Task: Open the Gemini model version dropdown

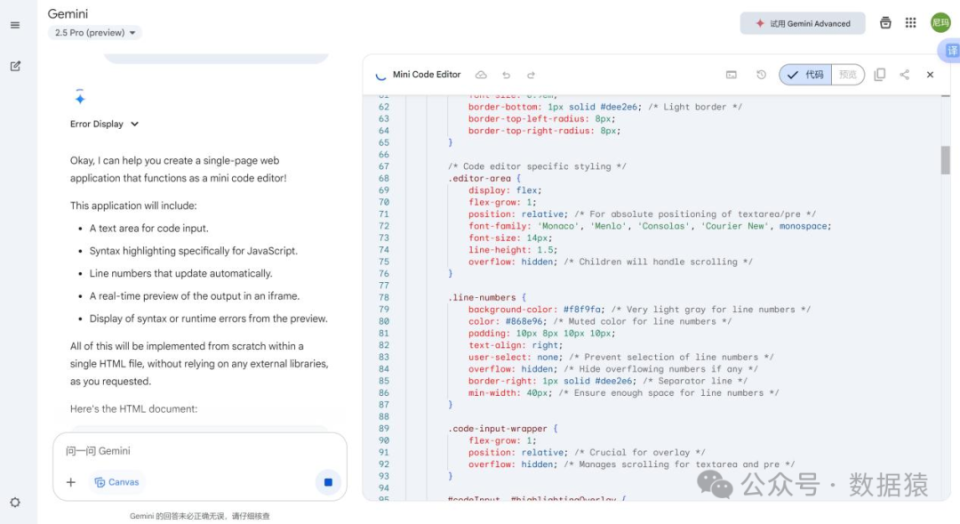Action: click(x=95, y=32)
